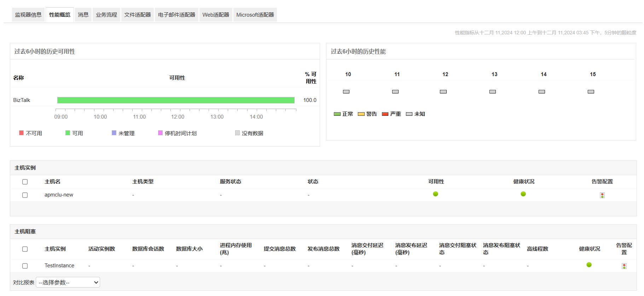Viewport: 644px width, 296px height.
Task: Click the hour 13 performance status marker
Action: tap(492, 92)
